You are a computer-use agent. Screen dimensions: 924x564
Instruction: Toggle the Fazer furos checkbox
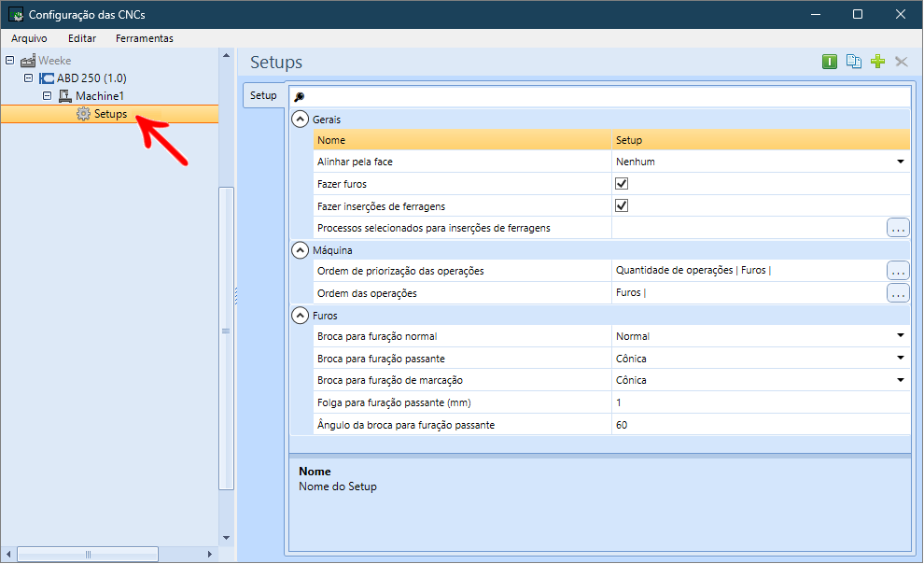coord(621,183)
